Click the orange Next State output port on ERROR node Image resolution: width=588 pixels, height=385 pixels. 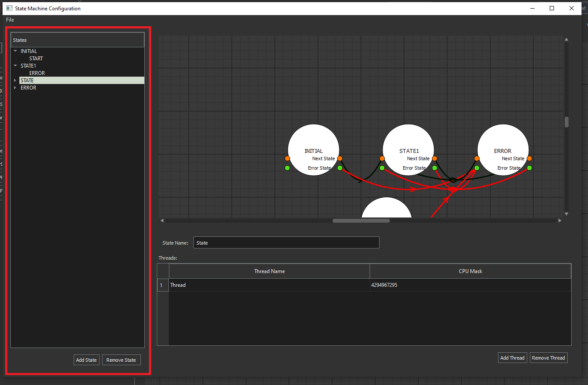[529, 158]
